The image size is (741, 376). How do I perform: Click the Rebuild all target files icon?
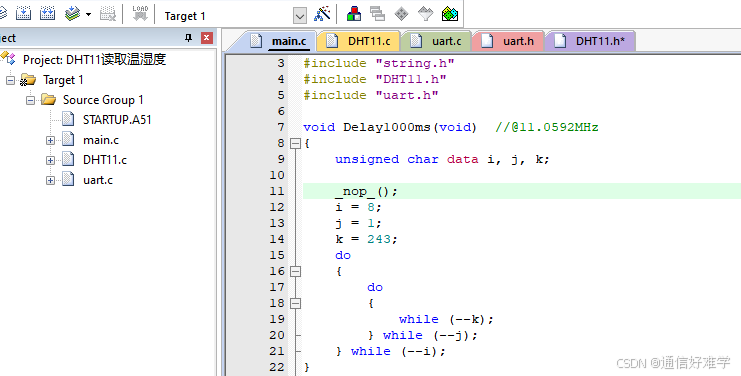tap(47, 13)
